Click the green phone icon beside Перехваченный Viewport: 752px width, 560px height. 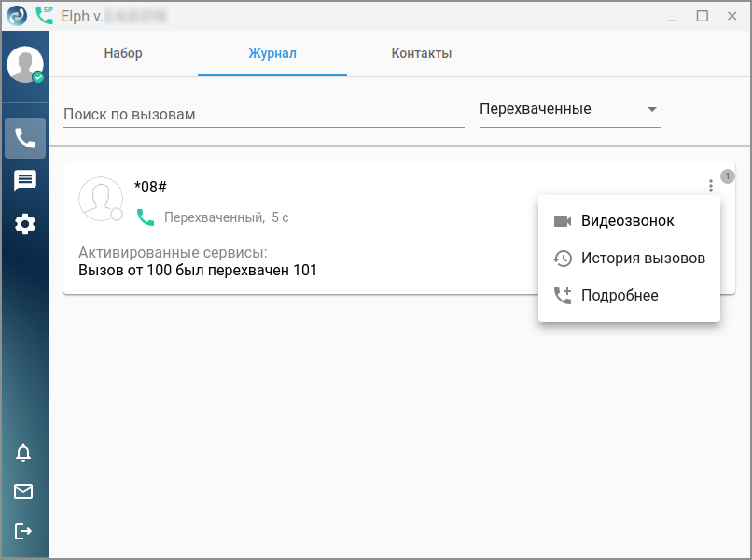click(x=146, y=217)
